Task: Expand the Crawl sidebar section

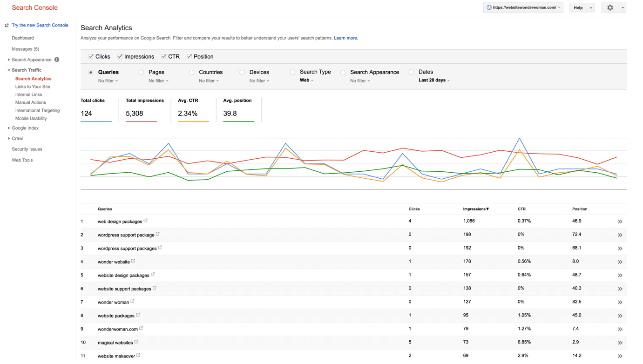Action: pyautogui.click(x=17, y=138)
